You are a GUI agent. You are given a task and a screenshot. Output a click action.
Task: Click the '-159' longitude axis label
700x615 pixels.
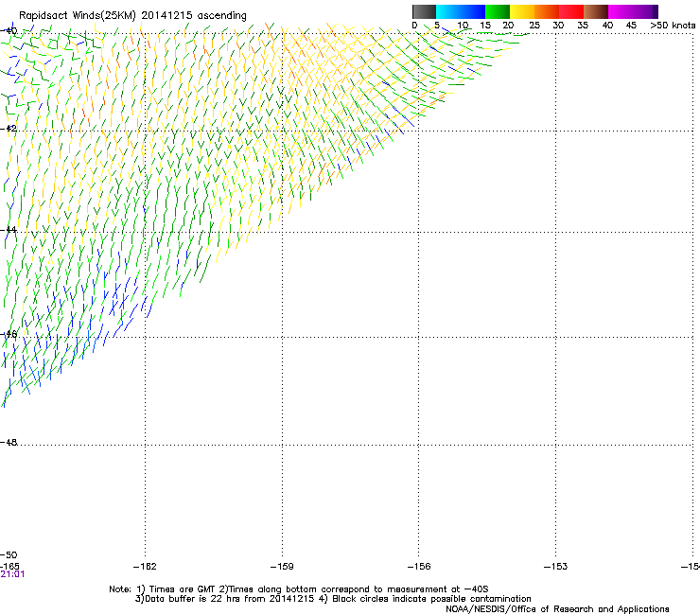coord(282,567)
